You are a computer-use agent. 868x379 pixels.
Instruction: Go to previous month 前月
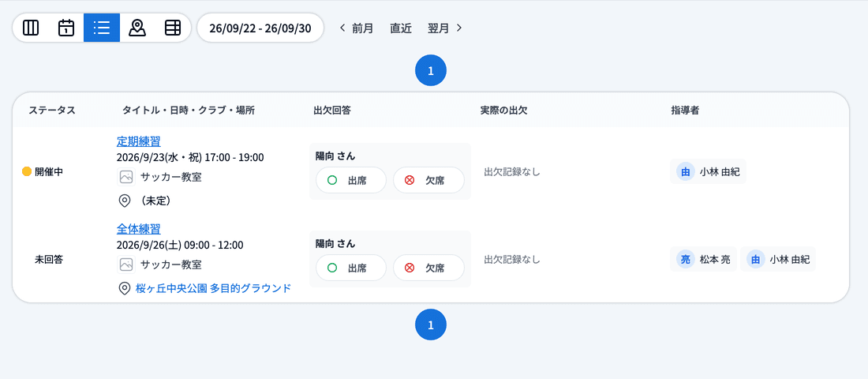click(363, 28)
